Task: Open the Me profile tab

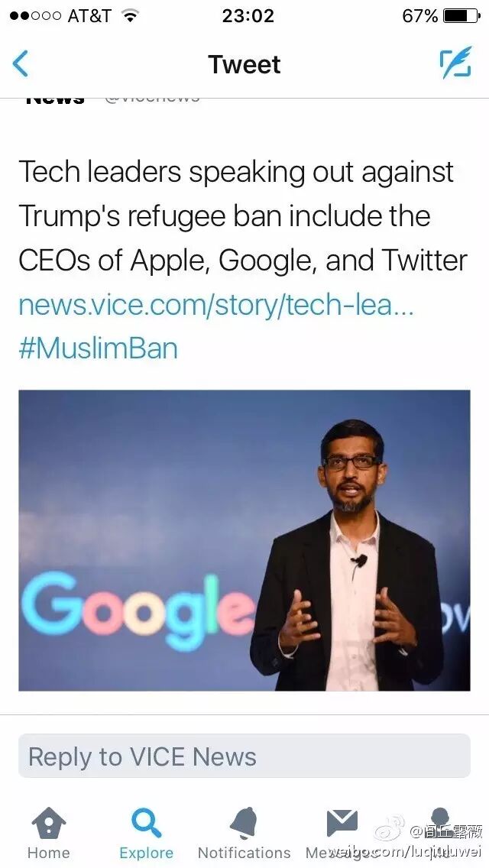Action: click(x=440, y=833)
